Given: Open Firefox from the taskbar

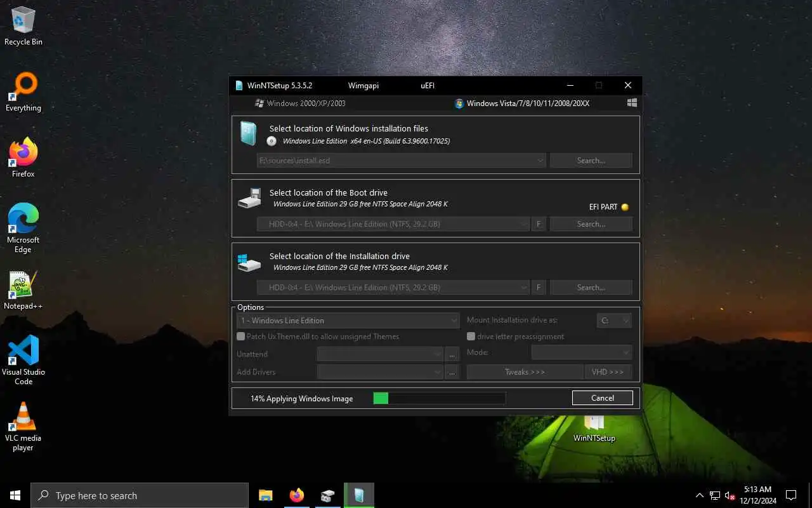Looking at the screenshot, I should 297,495.
